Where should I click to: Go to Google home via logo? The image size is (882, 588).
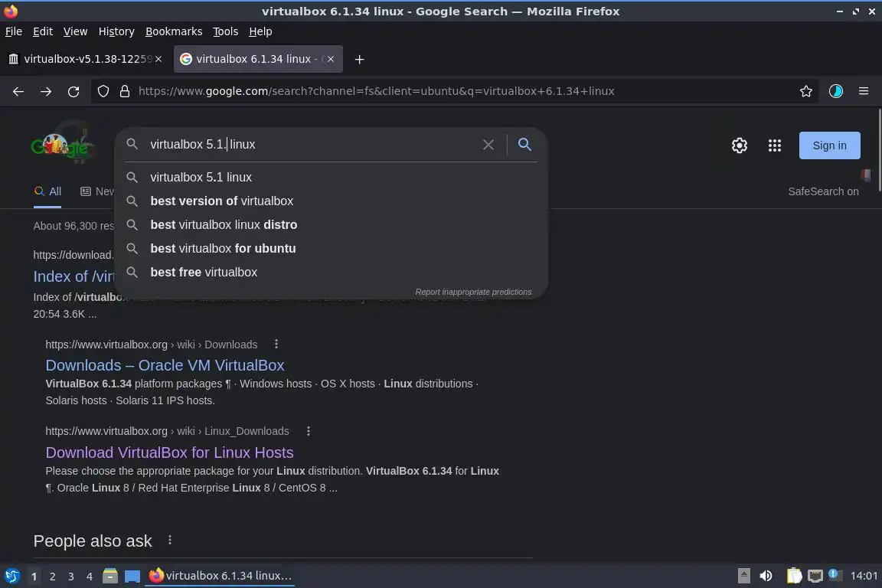click(62, 146)
